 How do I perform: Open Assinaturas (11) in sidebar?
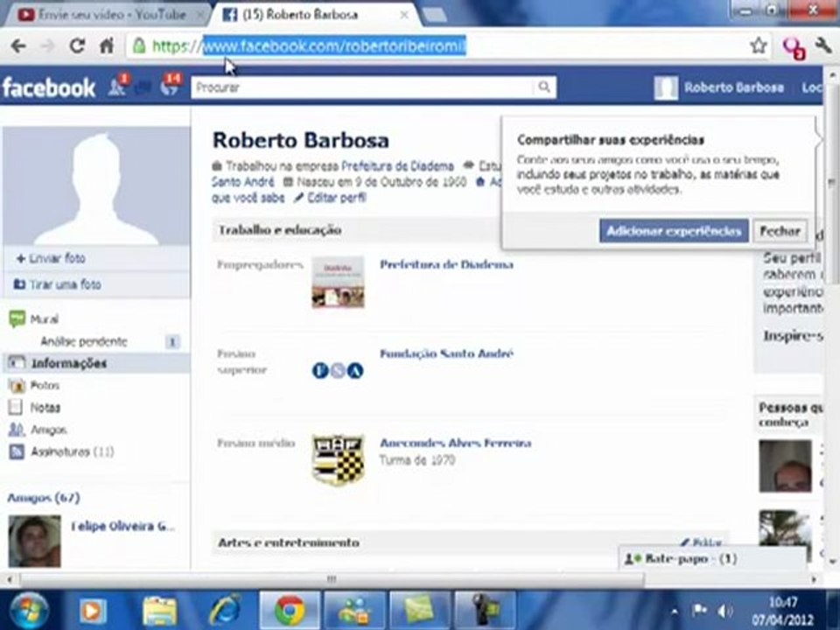tap(72, 452)
